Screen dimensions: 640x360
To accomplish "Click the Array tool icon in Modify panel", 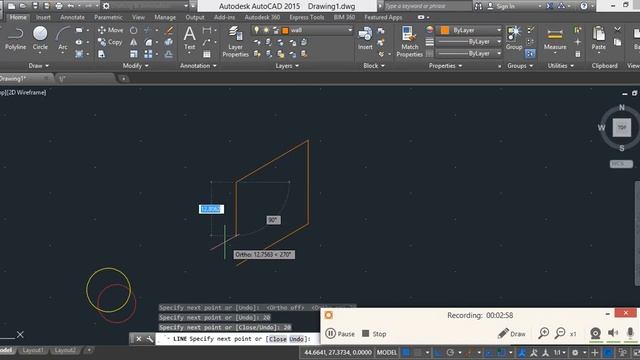I will tap(148, 54).
